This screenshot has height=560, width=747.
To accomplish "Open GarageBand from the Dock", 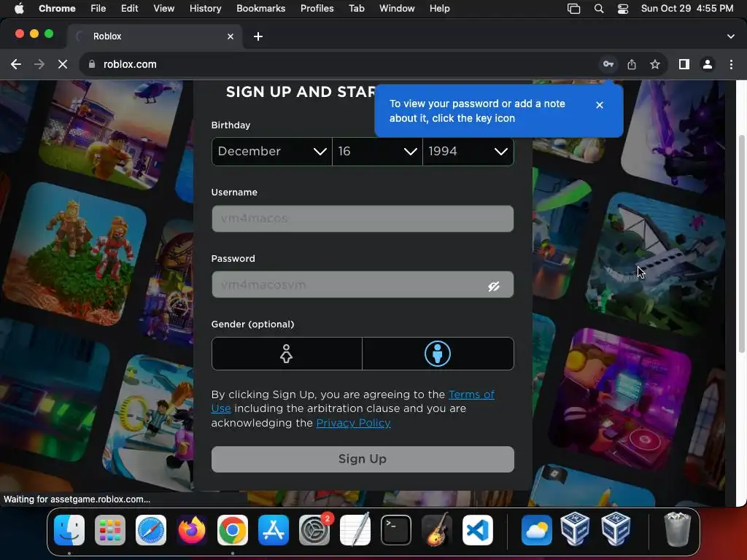I will pyautogui.click(x=437, y=530).
